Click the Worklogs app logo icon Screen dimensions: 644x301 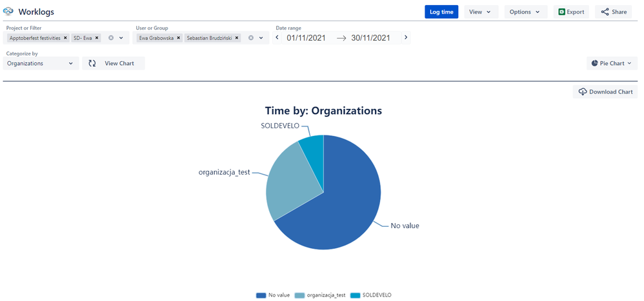[x=8, y=12]
